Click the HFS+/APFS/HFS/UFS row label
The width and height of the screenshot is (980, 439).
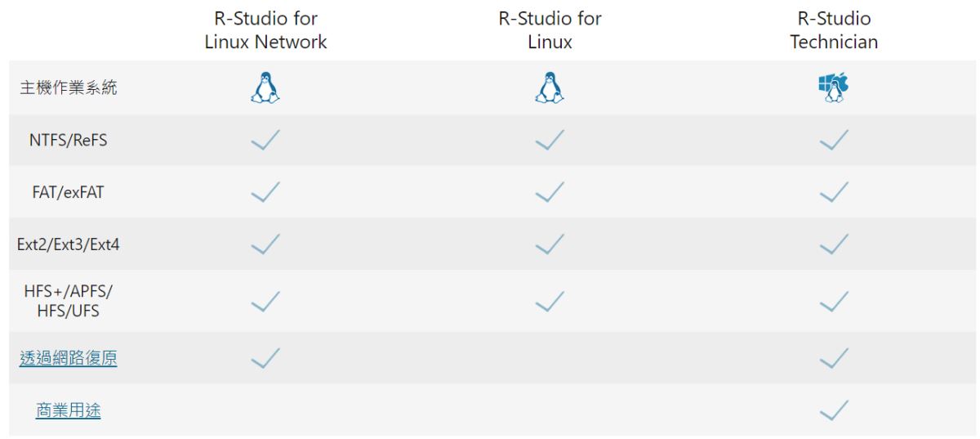point(69,301)
